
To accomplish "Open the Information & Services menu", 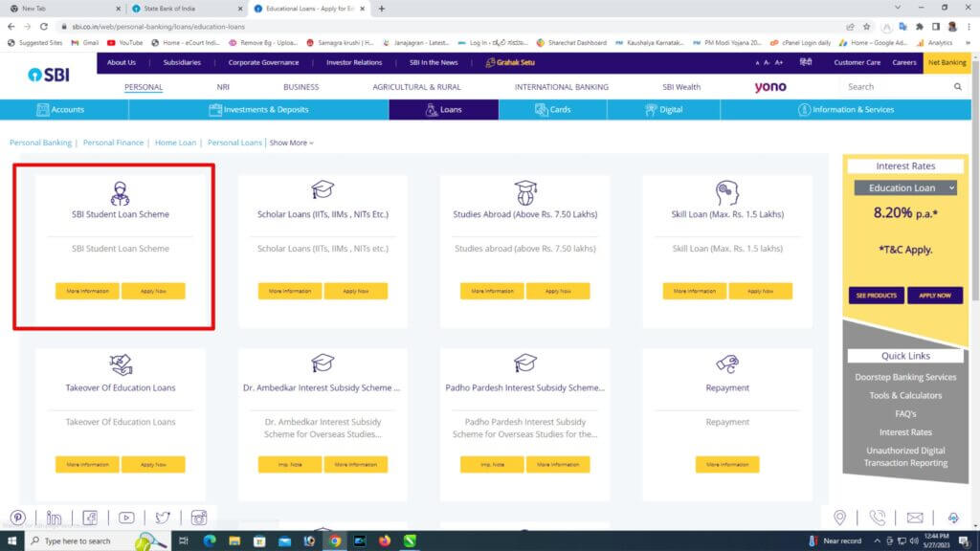I will (846, 109).
